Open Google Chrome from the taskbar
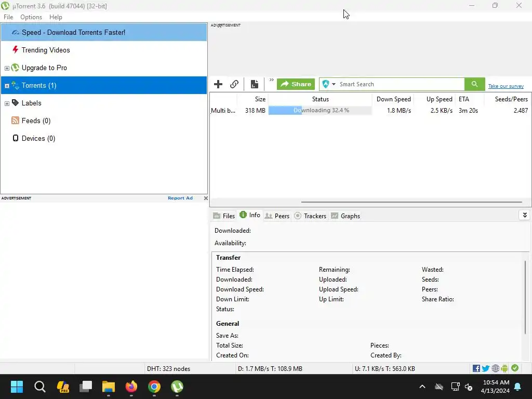 click(154, 387)
